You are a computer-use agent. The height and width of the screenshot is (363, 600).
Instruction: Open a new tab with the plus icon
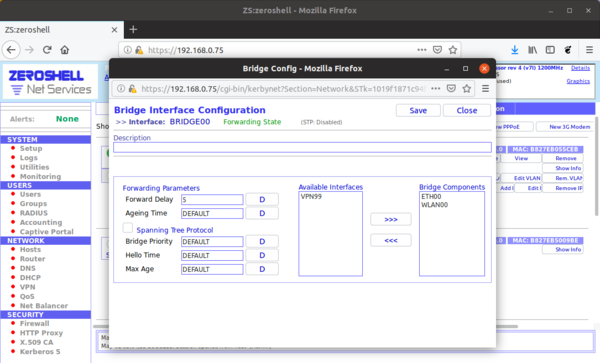coord(133,29)
